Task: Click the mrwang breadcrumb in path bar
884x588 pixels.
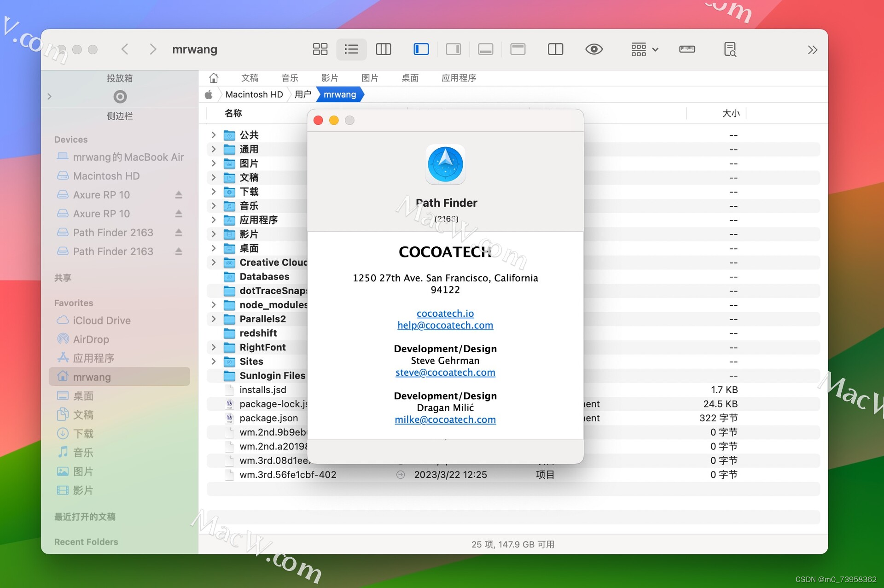Action: pyautogui.click(x=340, y=94)
